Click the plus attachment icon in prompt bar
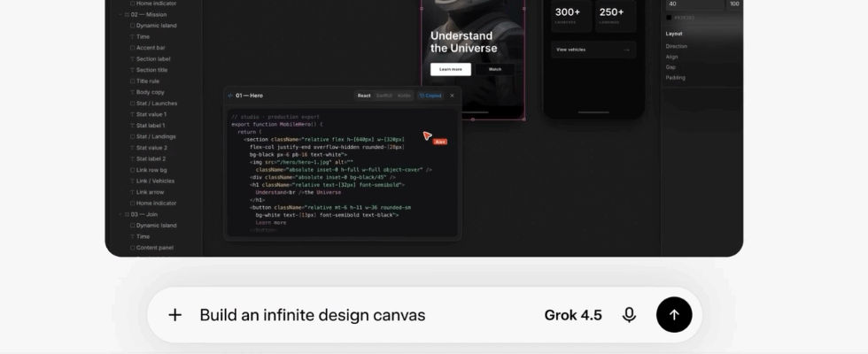Screen dimensions: 868x354 click(175, 315)
